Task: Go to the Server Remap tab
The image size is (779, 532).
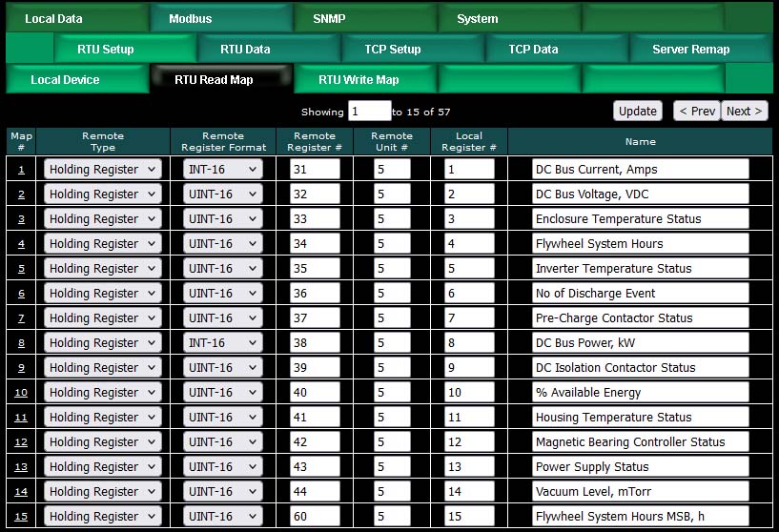Action: (x=690, y=49)
